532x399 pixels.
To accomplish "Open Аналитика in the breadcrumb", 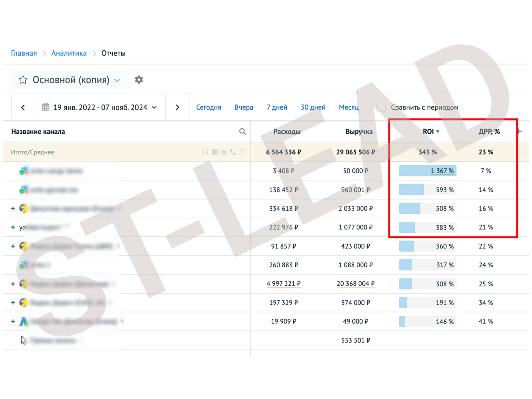I will pos(69,53).
